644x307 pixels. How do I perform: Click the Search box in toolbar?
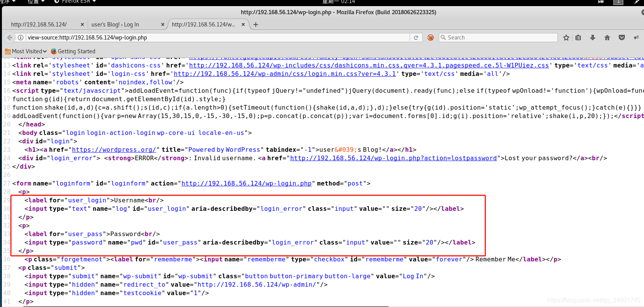(x=498, y=38)
